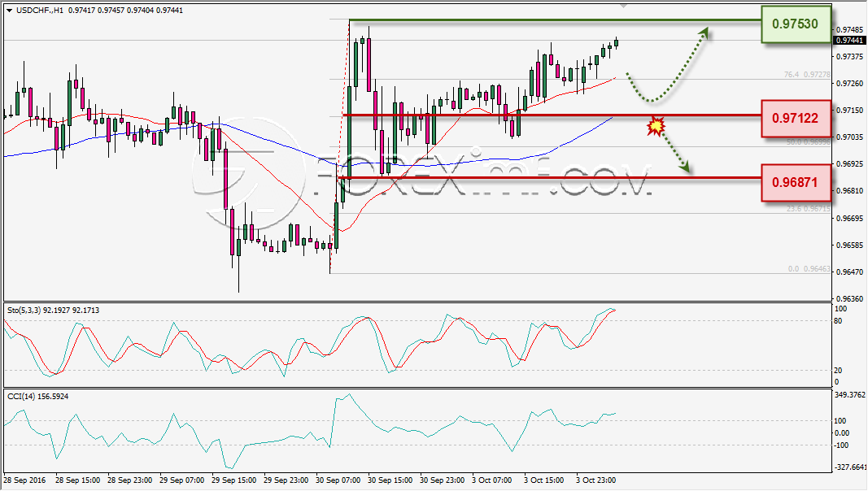Click the red 0.96871 level label
868x491 pixels.
pos(796,182)
